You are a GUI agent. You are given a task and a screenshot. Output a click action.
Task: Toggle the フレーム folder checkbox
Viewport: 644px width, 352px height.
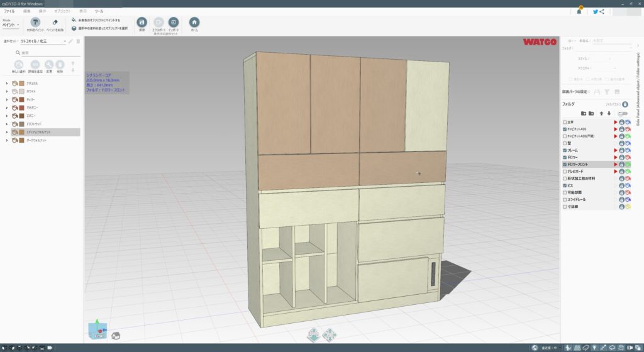point(565,150)
